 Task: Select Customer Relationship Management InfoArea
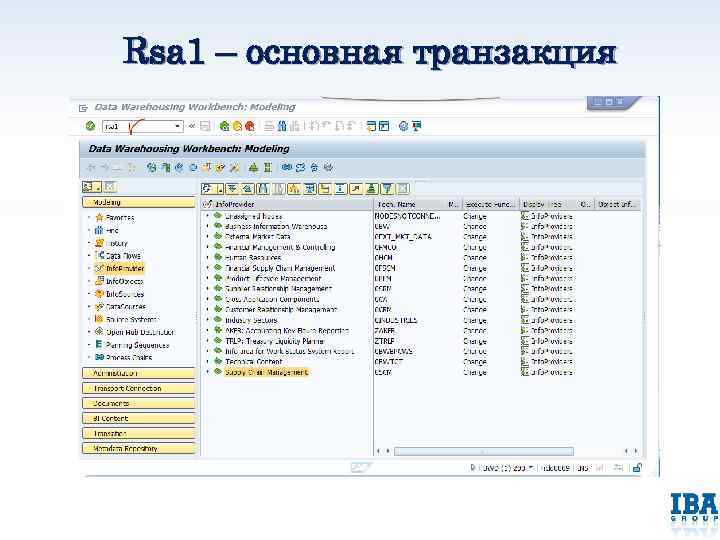tap(281, 310)
